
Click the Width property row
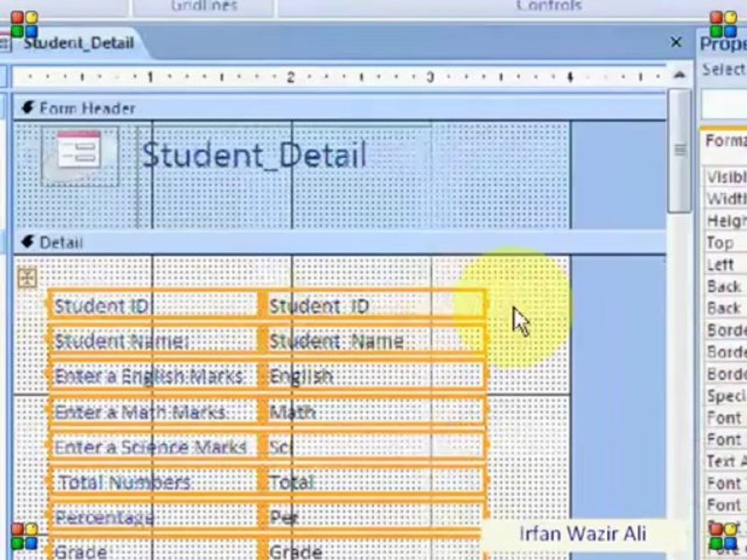(725, 198)
